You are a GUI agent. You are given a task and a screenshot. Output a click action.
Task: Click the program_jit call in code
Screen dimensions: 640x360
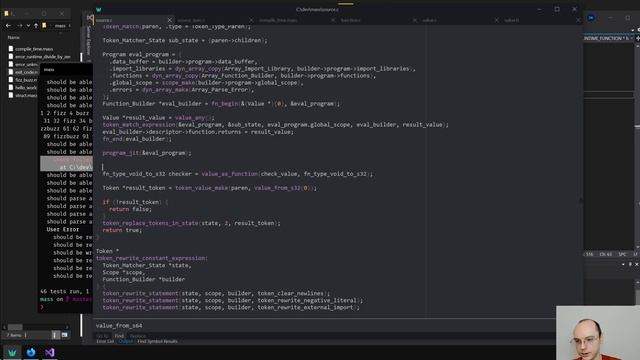(x=121, y=153)
